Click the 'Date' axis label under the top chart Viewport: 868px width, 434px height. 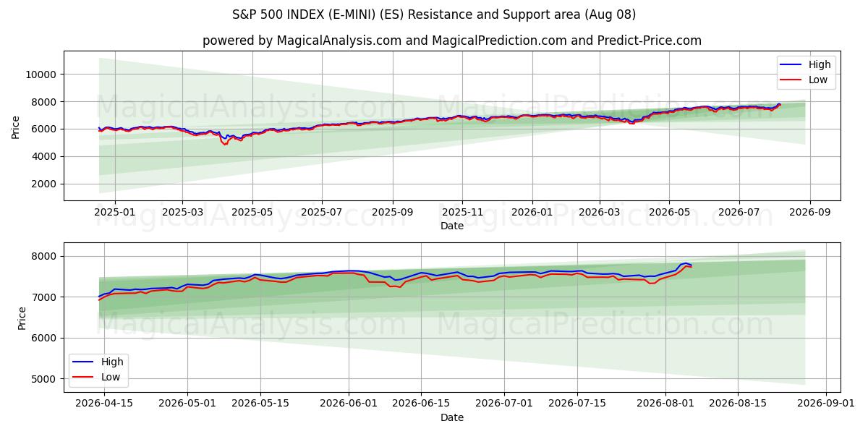[452, 226]
